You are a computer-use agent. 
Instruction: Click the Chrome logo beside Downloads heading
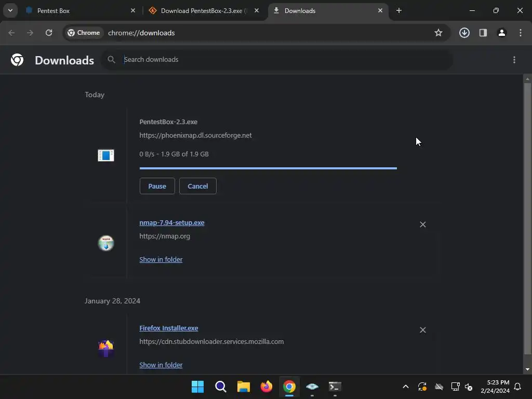click(17, 60)
